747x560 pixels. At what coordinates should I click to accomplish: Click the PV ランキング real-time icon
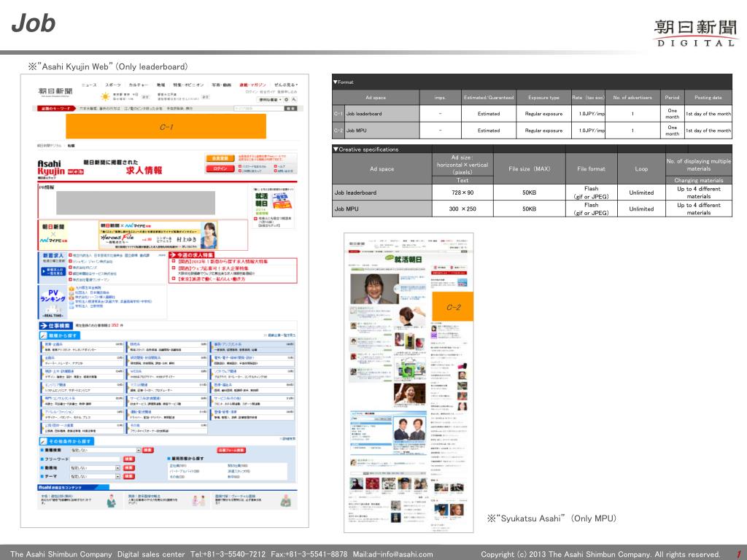53,301
